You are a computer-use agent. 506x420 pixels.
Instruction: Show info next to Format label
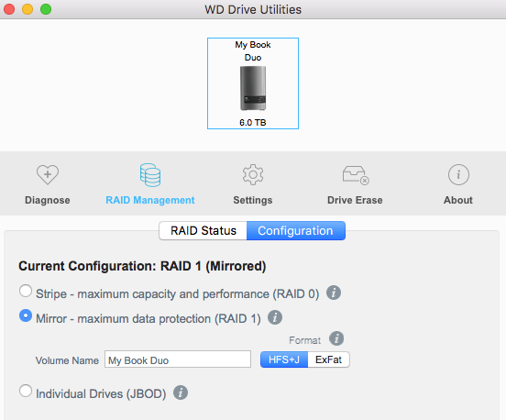pos(336,338)
